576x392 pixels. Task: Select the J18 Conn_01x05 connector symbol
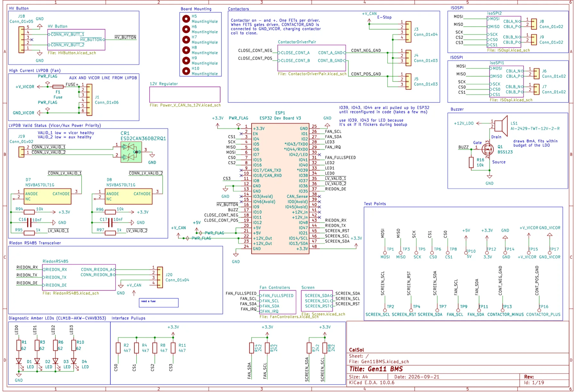point(21,40)
